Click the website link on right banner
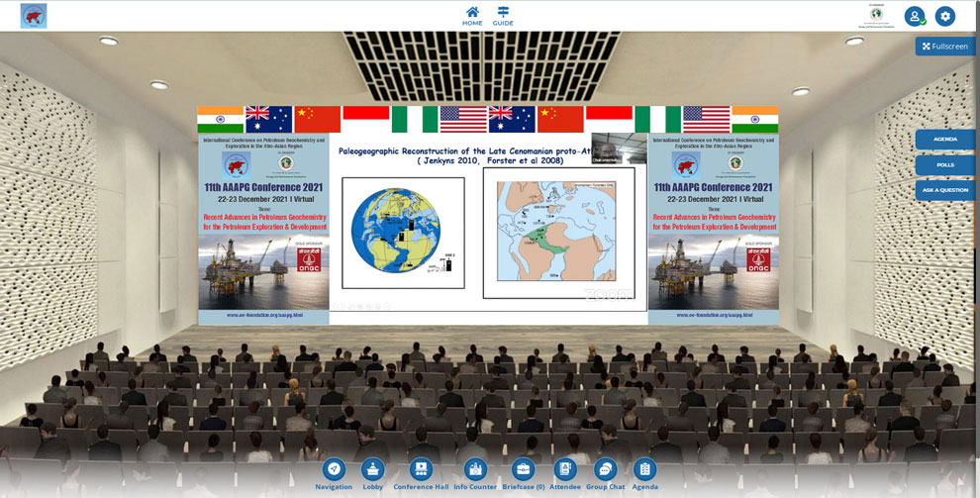980x498 pixels. click(x=714, y=316)
